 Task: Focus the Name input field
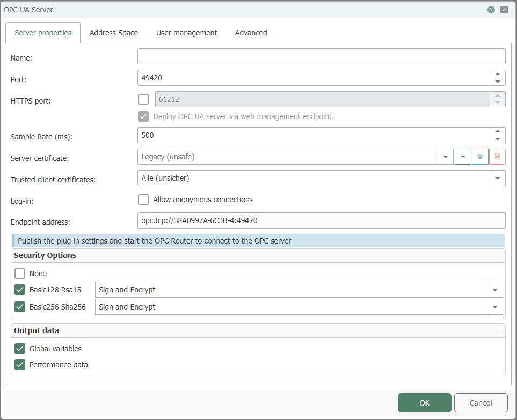tap(322, 56)
